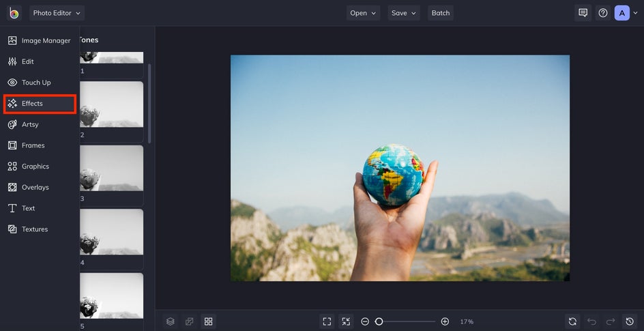Select Frames in the sidebar
Viewport: 644px width, 331px height.
(x=40, y=145)
